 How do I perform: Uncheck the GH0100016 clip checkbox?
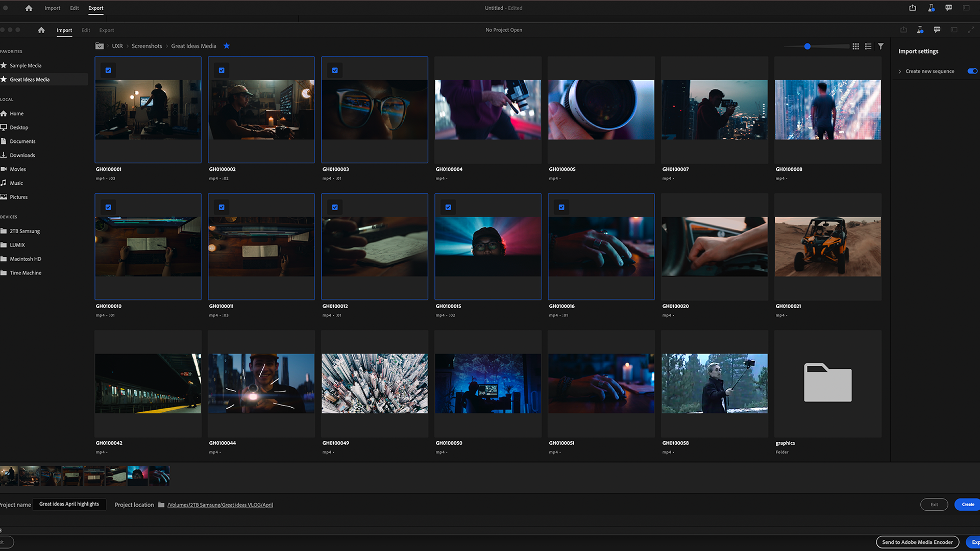coord(561,207)
